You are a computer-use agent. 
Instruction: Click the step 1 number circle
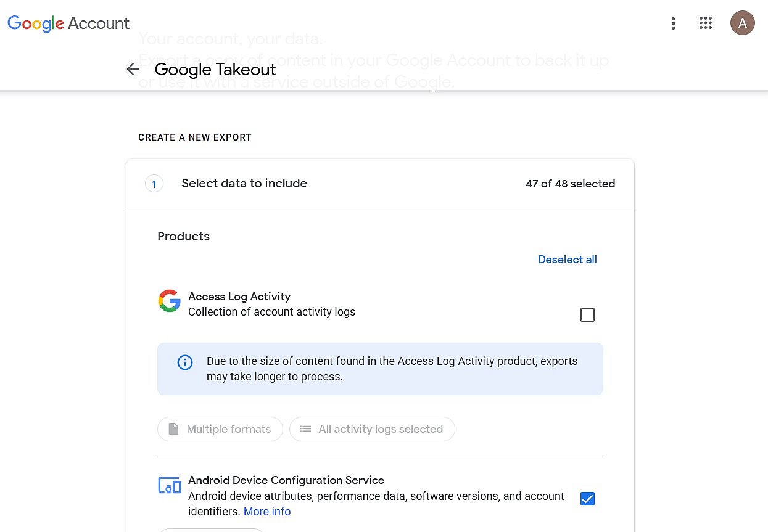coord(154,184)
